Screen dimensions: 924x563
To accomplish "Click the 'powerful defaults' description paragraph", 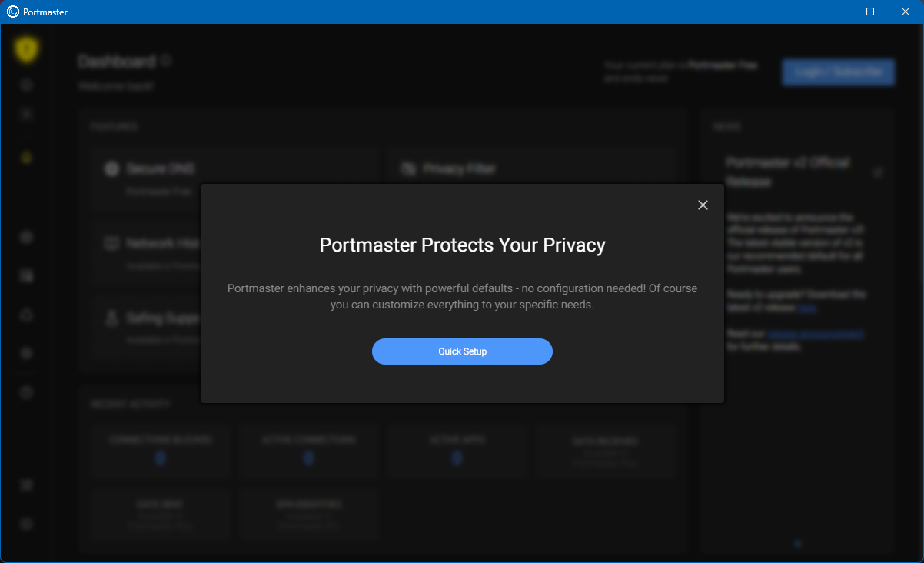I will click(462, 296).
